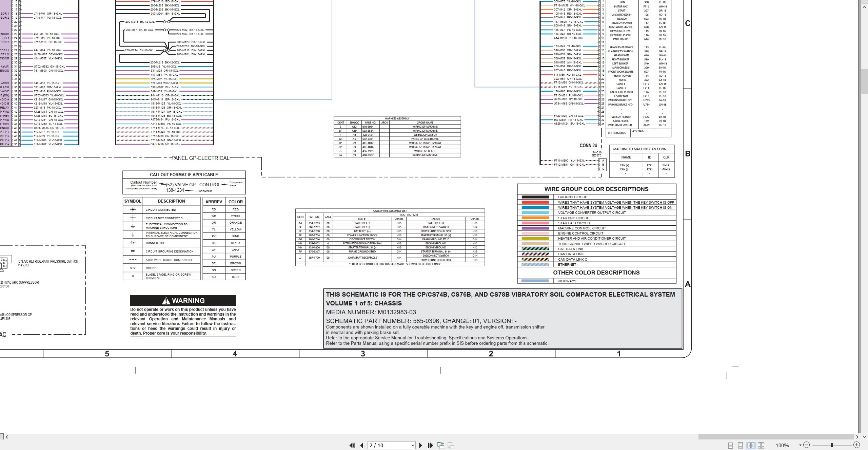Click the 'OTHER COLOR DESCRIPTIONS' heading

point(596,273)
